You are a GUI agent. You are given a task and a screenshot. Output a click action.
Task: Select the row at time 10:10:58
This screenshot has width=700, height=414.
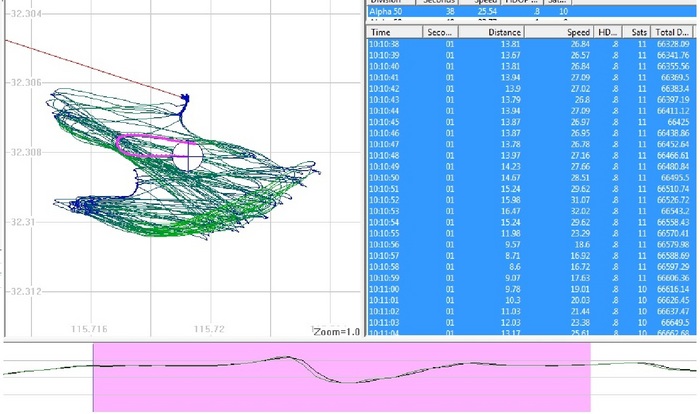pyautogui.click(x=531, y=267)
